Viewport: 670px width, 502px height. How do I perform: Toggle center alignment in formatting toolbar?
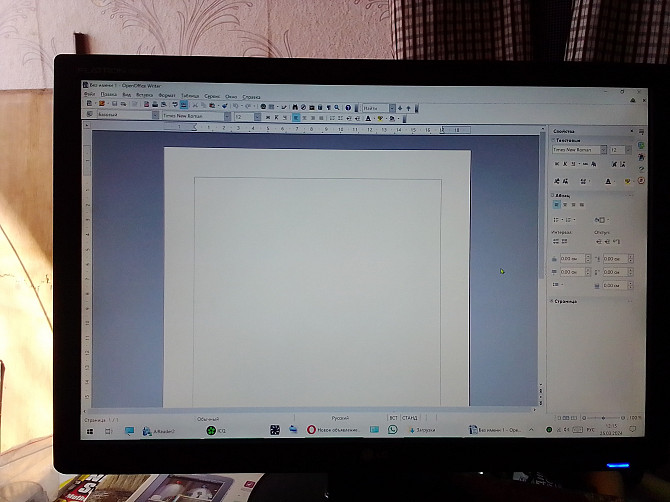(x=304, y=118)
